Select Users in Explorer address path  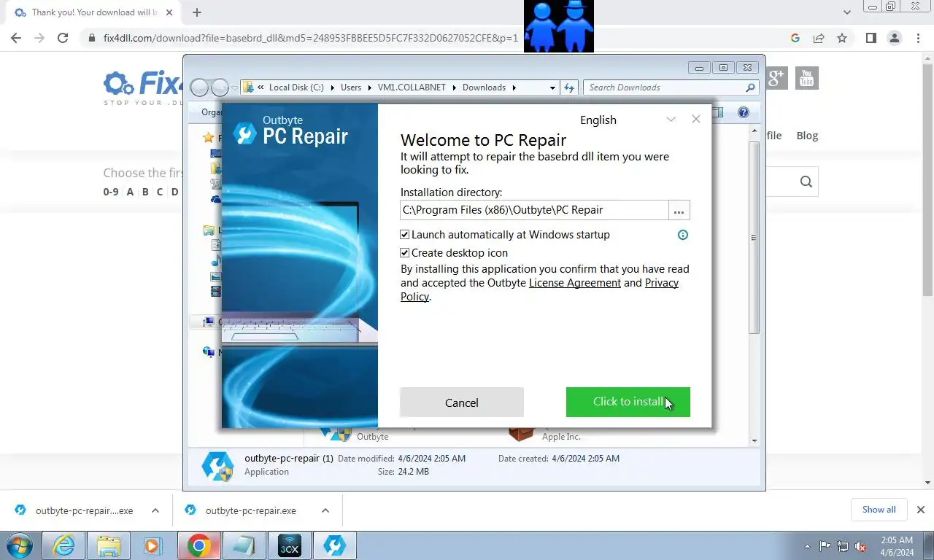coord(351,87)
